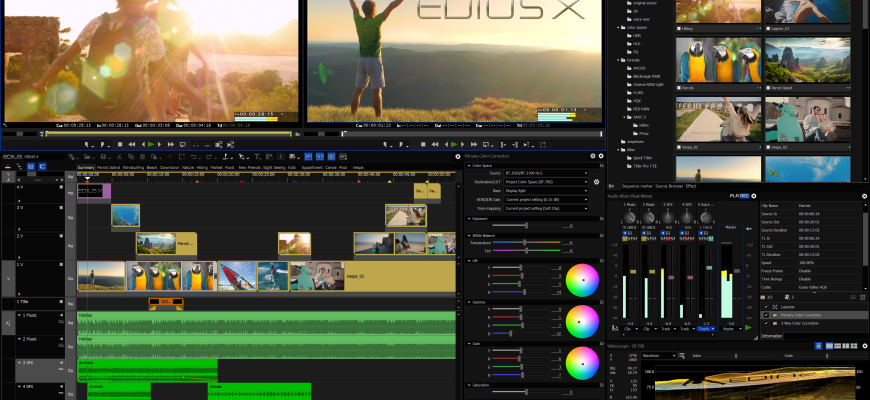Click Fast Forward in the Player controls
Viewport: 870px width, 400px height.
coord(171,144)
